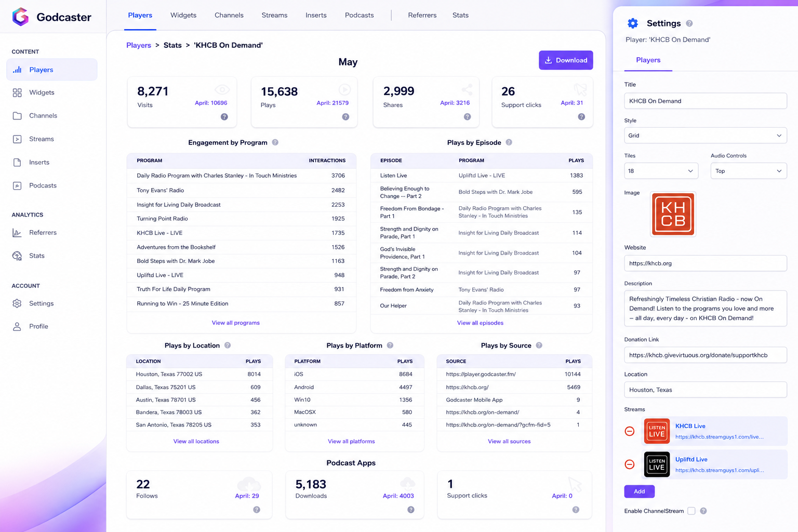Click help icon on top Support clicks card
The image size is (798, 532).
coord(581,117)
